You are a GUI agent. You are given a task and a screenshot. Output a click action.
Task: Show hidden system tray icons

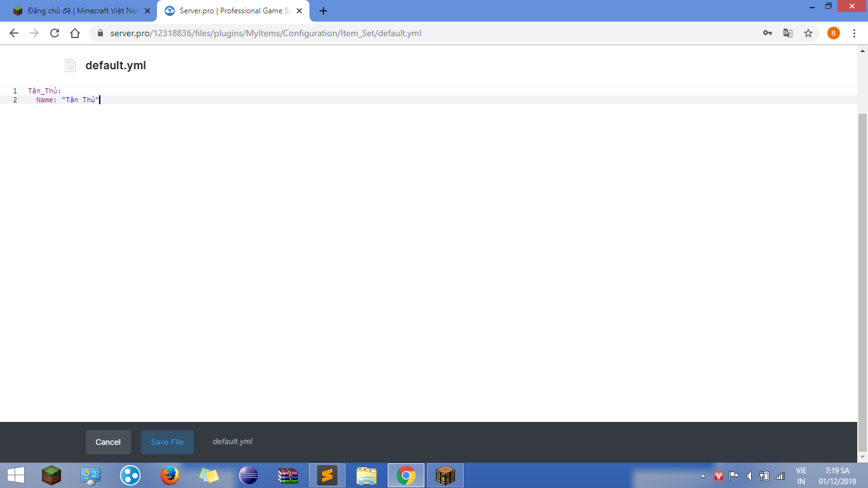703,476
